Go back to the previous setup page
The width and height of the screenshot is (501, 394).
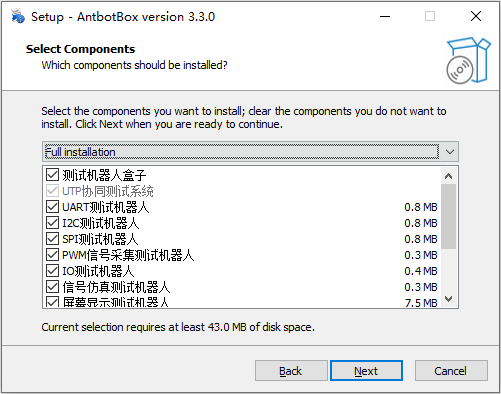pyautogui.click(x=291, y=371)
